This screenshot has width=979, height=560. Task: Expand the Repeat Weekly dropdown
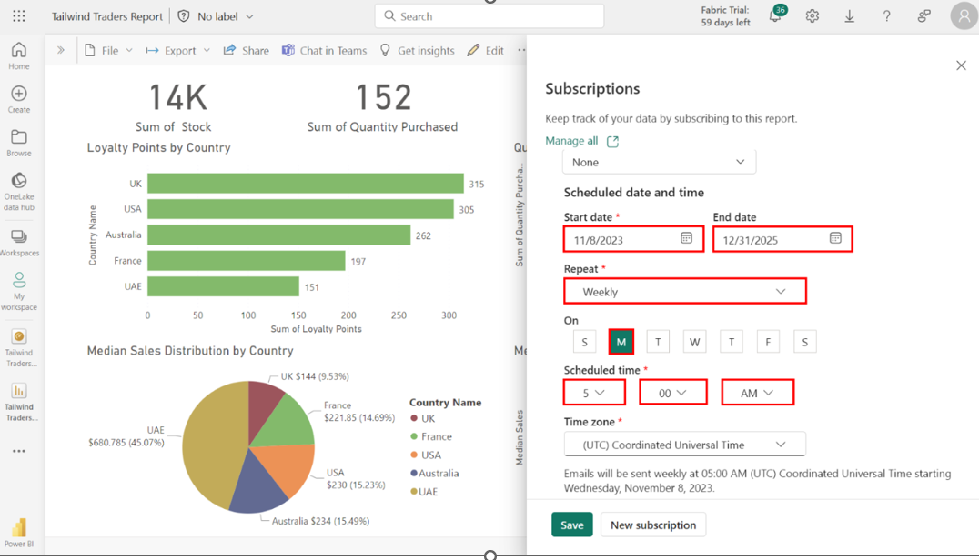pos(684,292)
